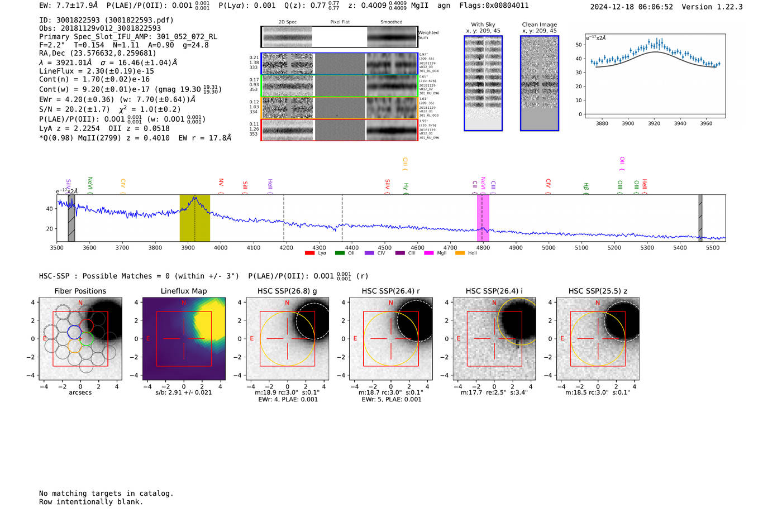
Task: Click the s/b: 2.91 +/- 0.021 caption
Action: [x=184, y=393]
